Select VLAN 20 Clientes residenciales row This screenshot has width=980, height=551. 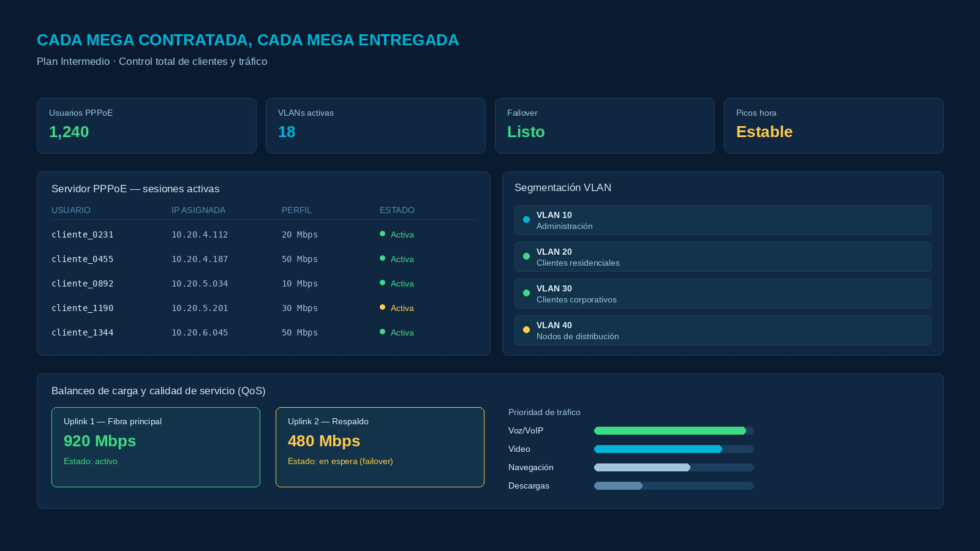pyautogui.click(x=723, y=257)
